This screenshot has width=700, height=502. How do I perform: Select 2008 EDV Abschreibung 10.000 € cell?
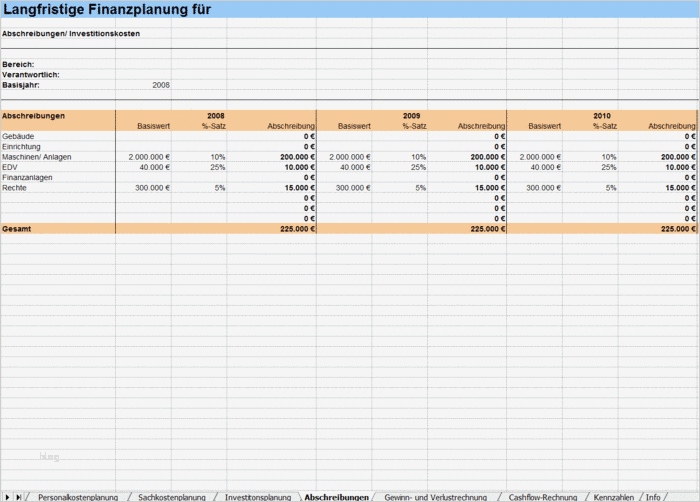click(271, 167)
